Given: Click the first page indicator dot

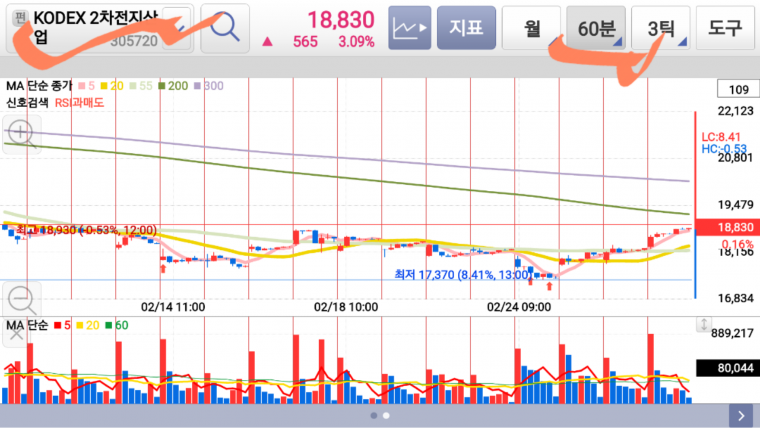Looking at the screenshot, I should pos(374,415).
